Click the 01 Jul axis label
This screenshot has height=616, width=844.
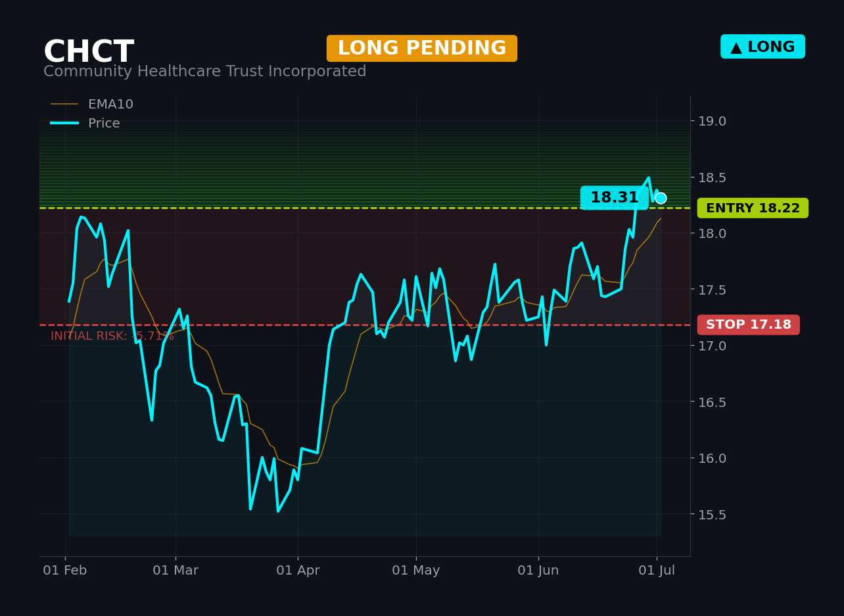(x=657, y=571)
